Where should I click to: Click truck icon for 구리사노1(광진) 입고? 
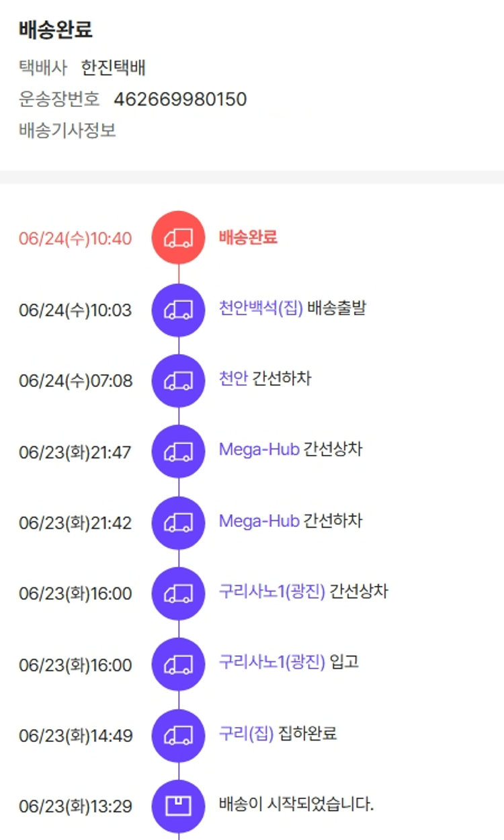coord(179,665)
